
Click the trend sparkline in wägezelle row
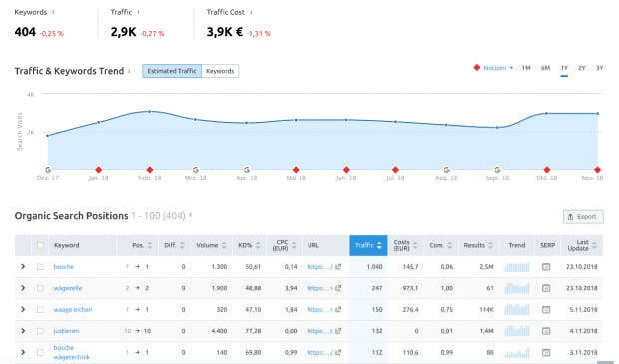click(x=517, y=288)
